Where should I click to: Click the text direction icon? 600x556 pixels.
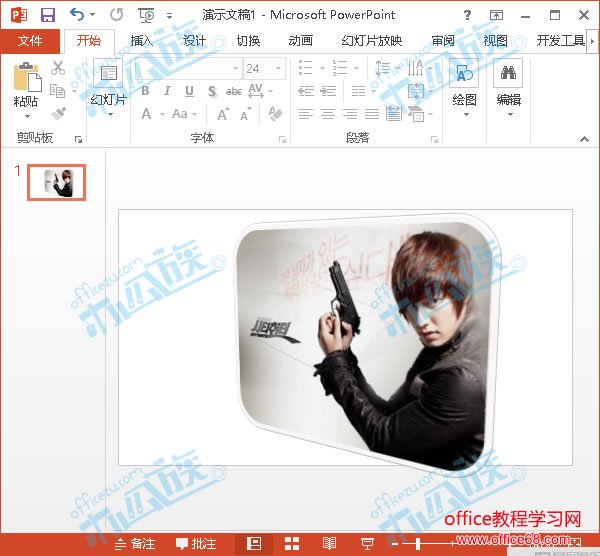point(418,68)
